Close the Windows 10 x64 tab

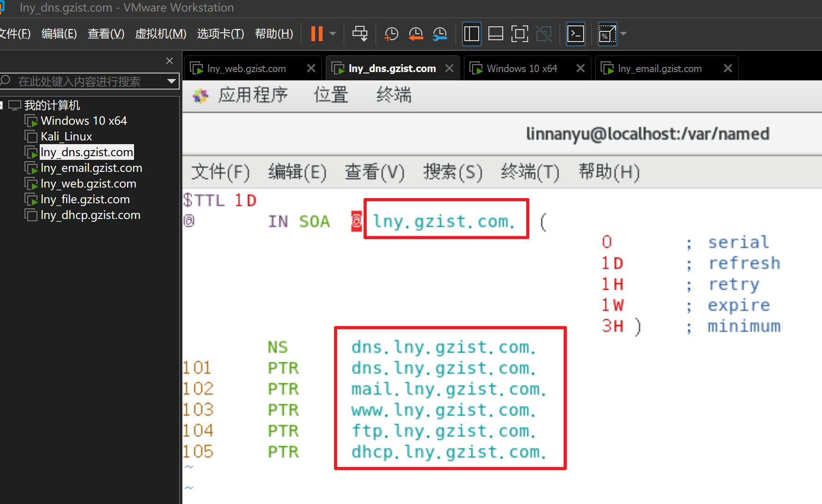click(581, 68)
